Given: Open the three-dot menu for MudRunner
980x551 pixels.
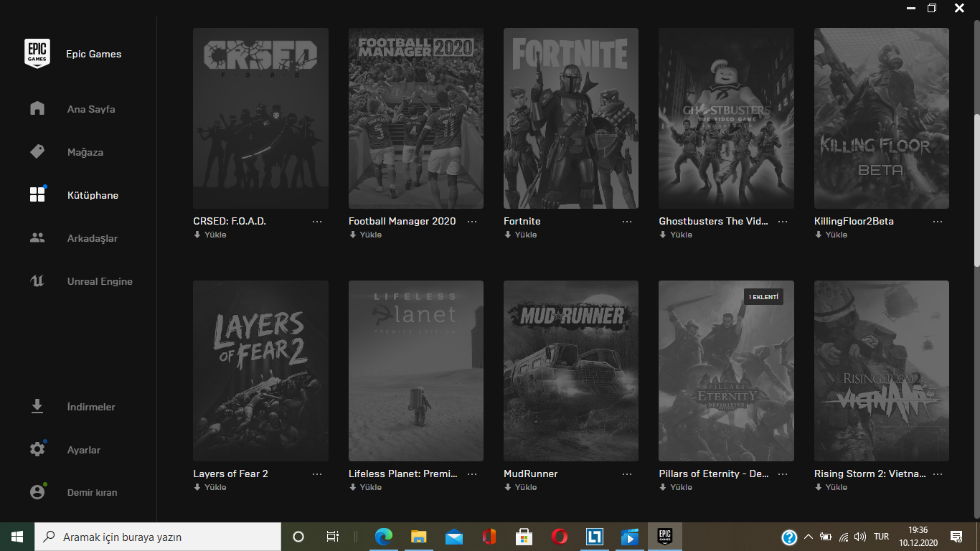Looking at the screenshot, I should click(x=627, y=474).
